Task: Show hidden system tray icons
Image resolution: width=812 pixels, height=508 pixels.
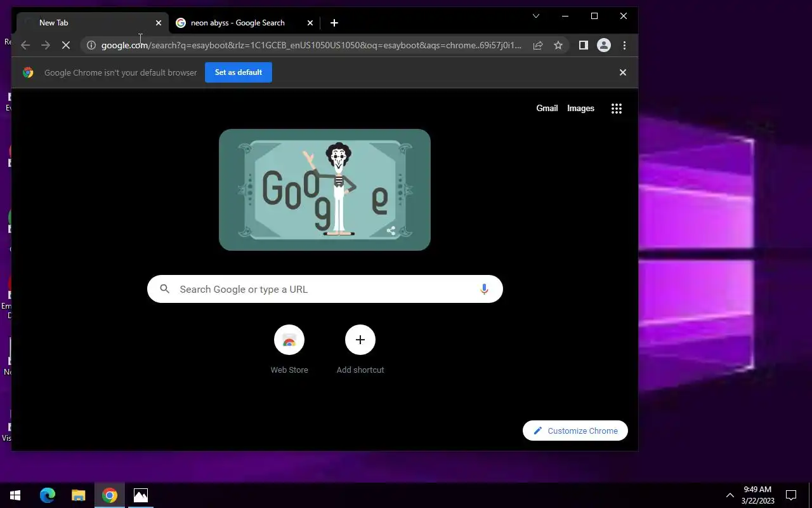Action: (x=730, y=495)
